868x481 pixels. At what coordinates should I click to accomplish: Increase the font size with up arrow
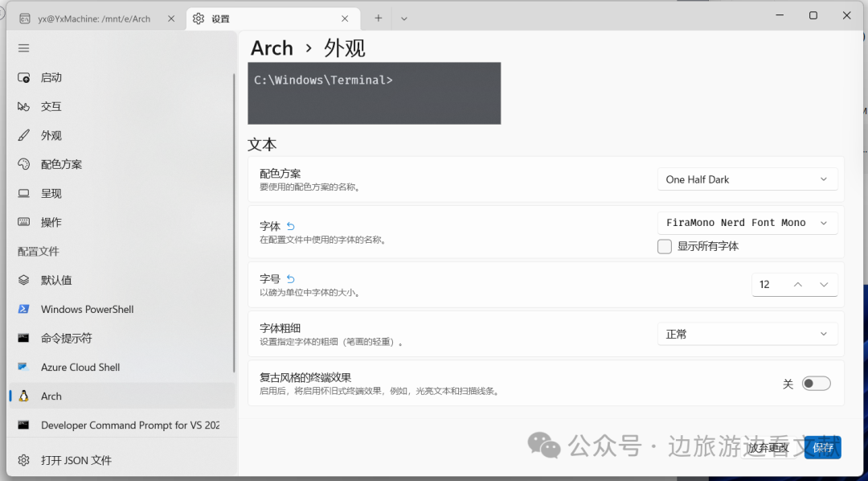798,285
